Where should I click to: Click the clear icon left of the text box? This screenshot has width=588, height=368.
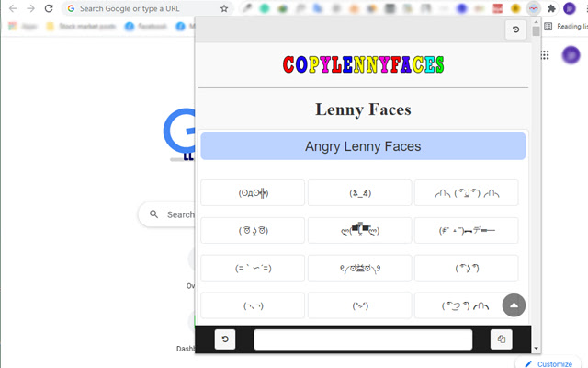click(225, 339)
